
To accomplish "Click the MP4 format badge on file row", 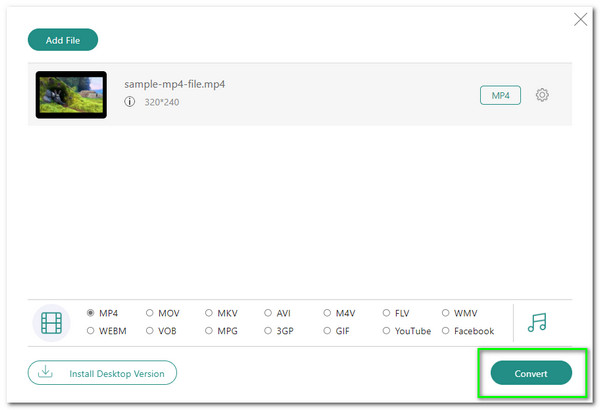I will pos(500,95).
